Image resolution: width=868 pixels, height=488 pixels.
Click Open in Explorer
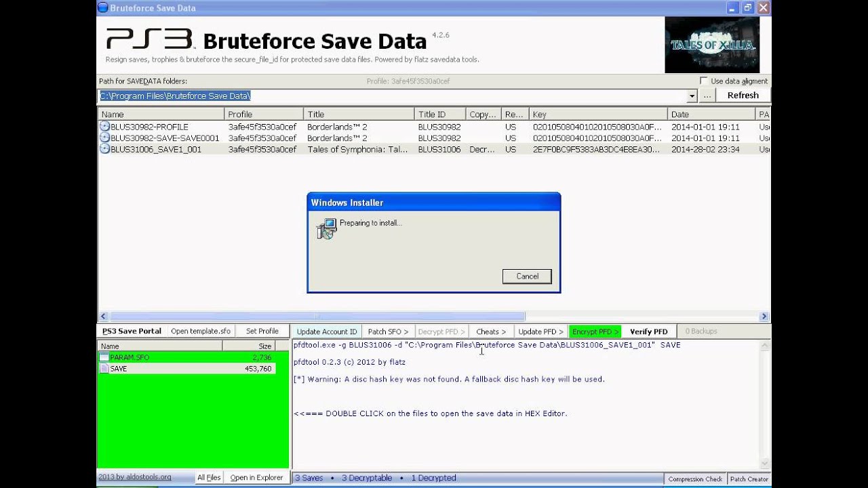click(256, 477)
